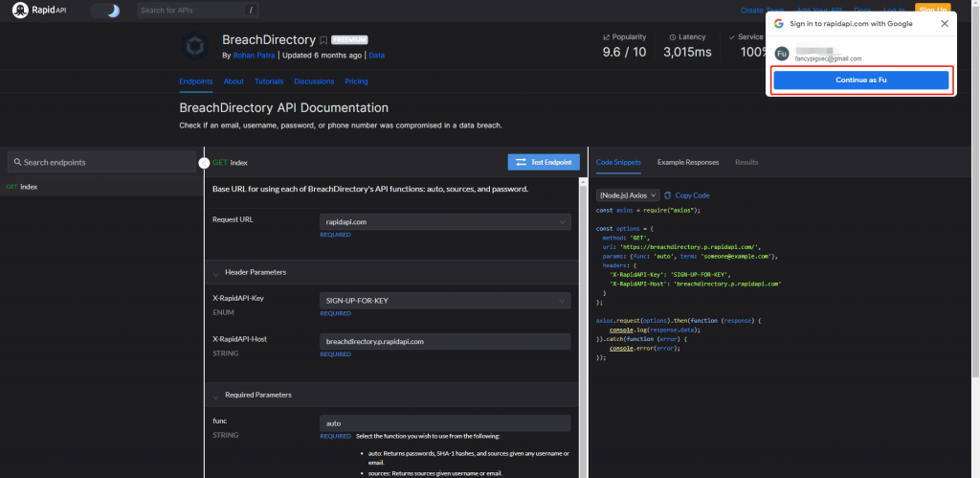Click the copy icon beside Copy Code
Viewport: 980px width, 478px height.
pos(668,194)
